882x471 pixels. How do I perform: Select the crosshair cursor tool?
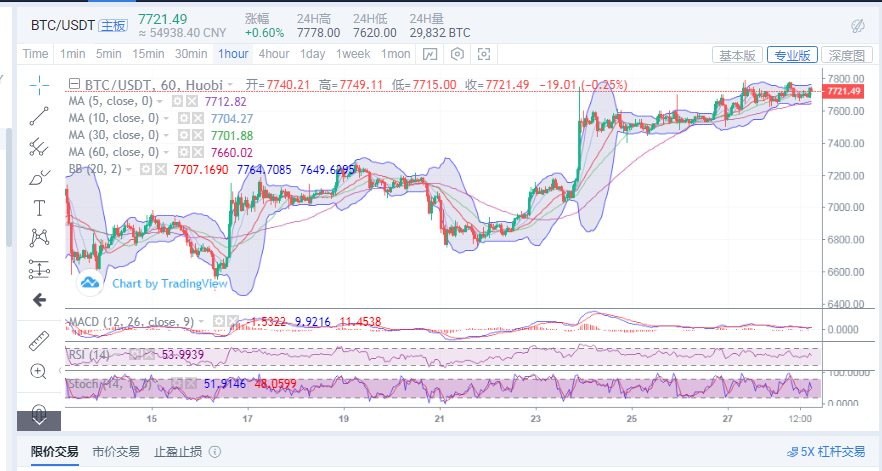39,84
